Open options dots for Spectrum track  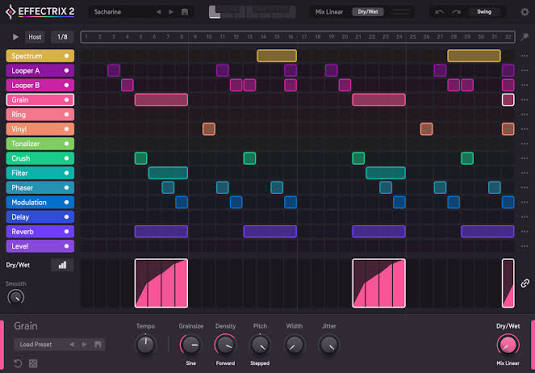click(x=524, y=56)
